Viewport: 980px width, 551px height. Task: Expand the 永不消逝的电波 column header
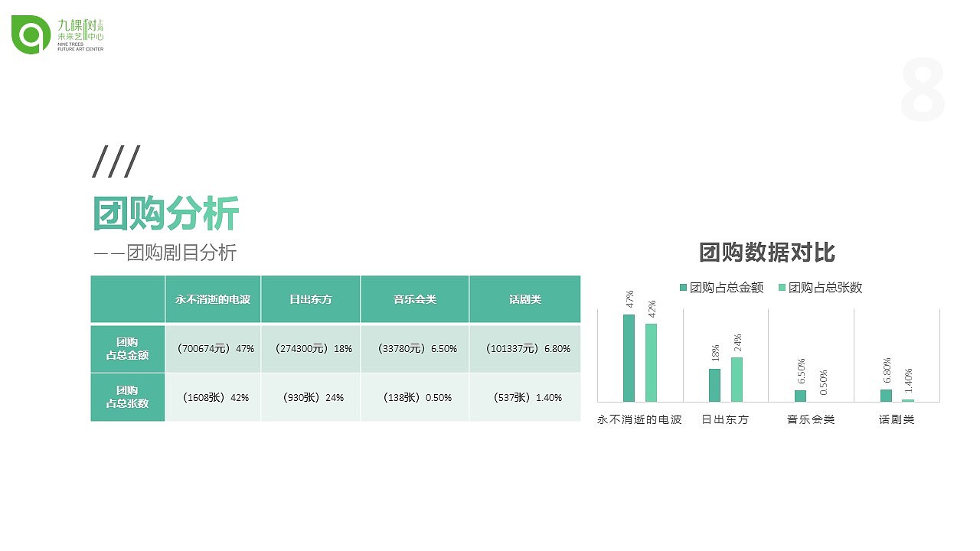(213, 299)
